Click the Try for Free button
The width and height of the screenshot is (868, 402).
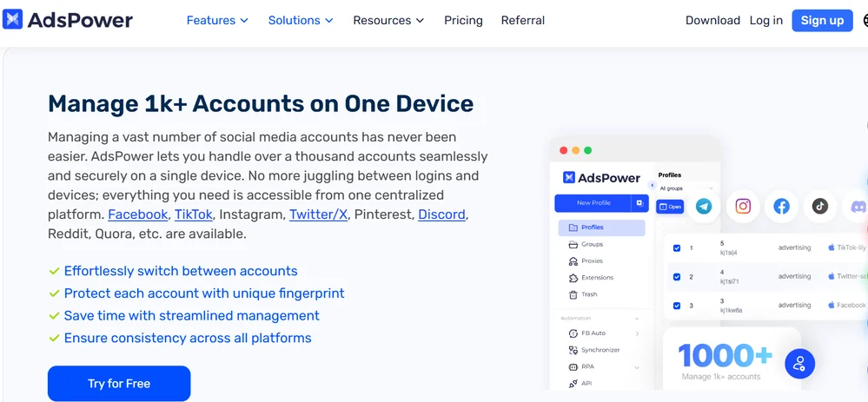point(119,383)
